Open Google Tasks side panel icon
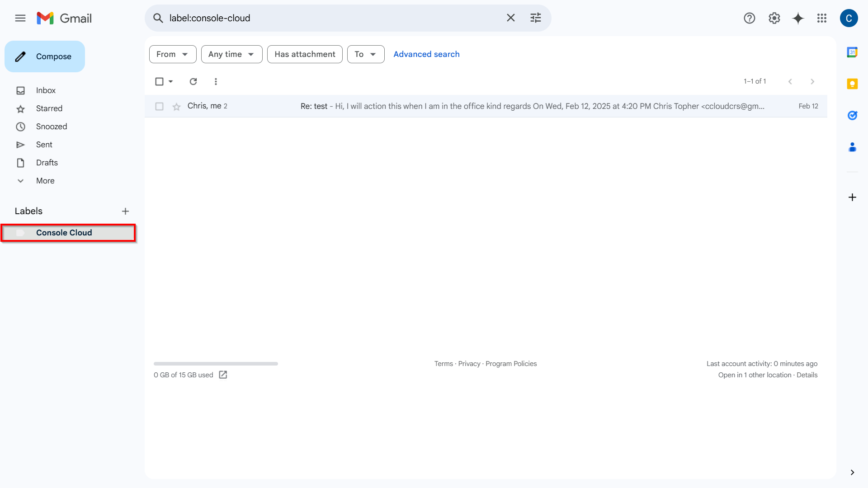 pyautogui.click(x=852, y=116)
